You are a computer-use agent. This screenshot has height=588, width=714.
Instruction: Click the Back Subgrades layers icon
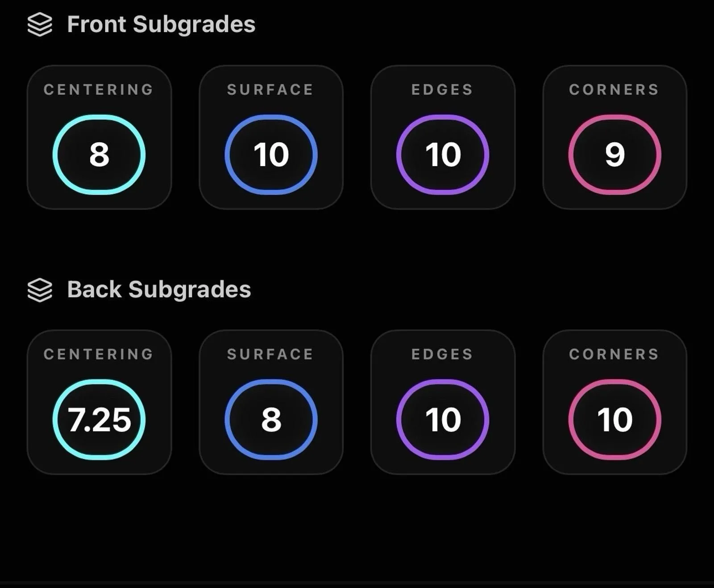pyautogui.click(x=40, y=290)
